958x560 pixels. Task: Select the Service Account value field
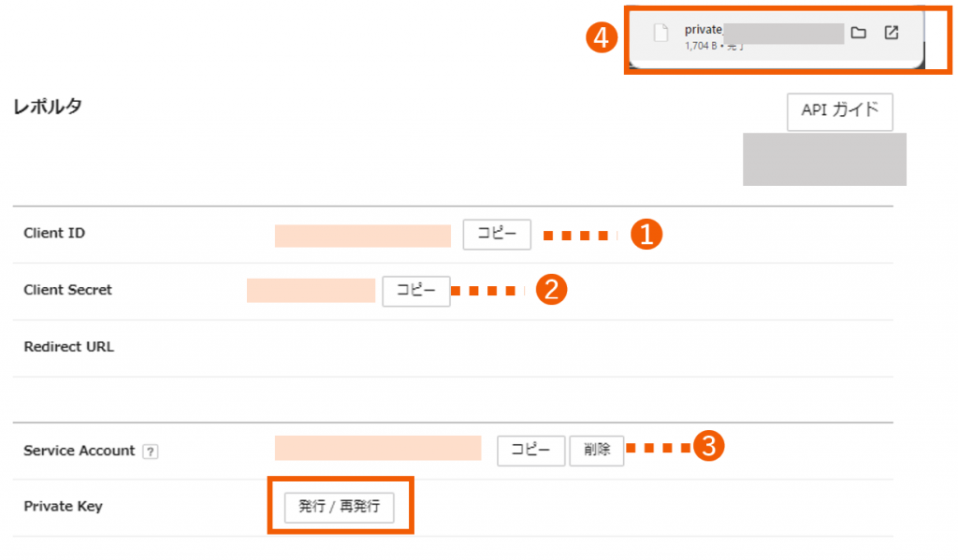pyautogui.click(x=378, y=448)
